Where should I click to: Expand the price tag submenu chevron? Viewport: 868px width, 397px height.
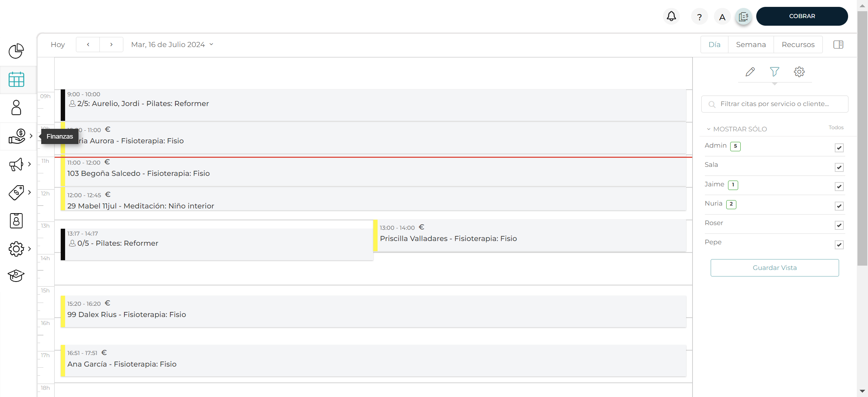click(30, 193)
